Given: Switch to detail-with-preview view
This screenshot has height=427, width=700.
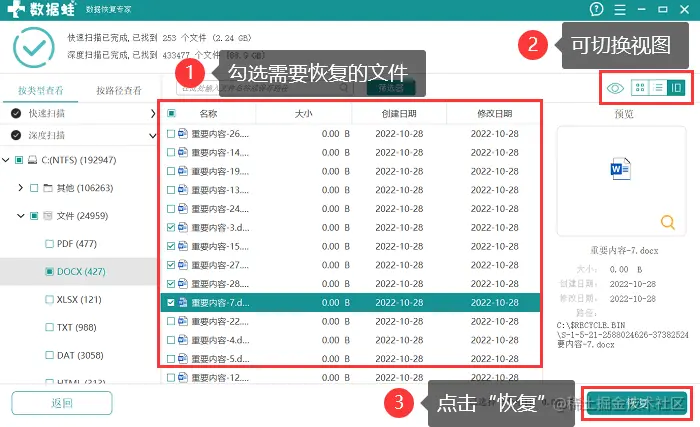Looking at the screenshot, I should (x=676, y=88).
